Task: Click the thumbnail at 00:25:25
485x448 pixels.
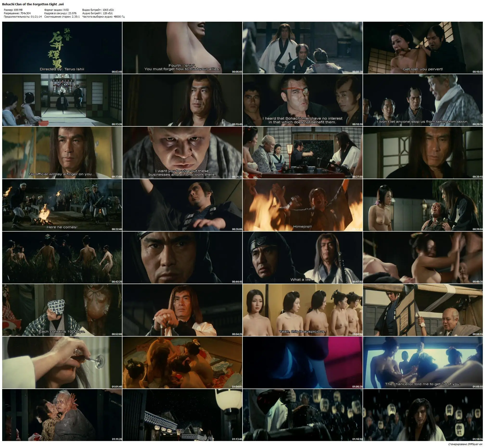Action: (x=182, y=152)
